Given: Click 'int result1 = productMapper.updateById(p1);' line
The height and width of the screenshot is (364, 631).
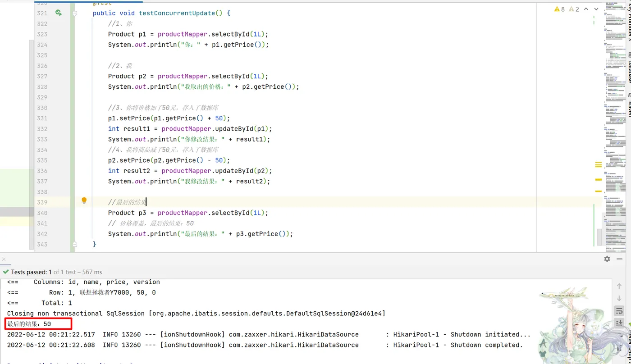Looking at the screenshot, I should 190,129.
